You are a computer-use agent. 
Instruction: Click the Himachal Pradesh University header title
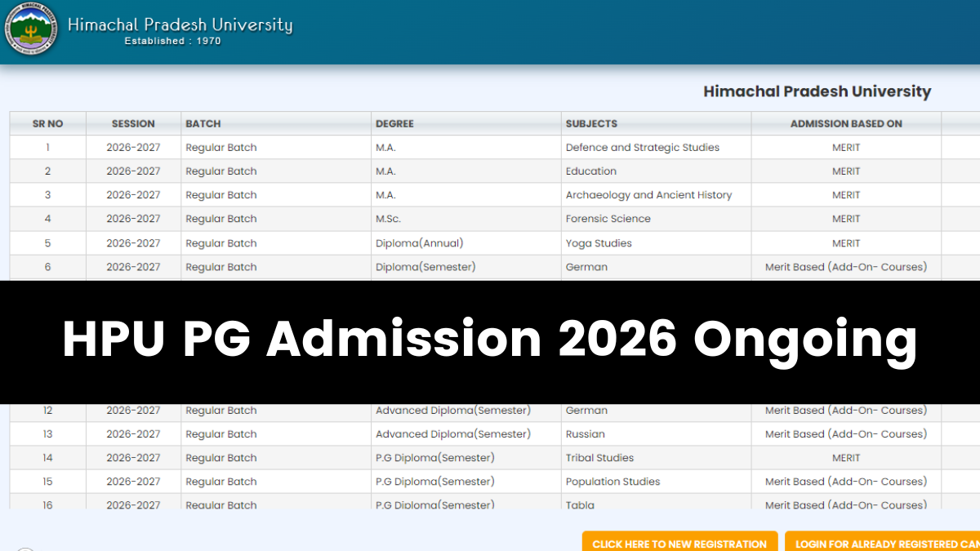180,24
